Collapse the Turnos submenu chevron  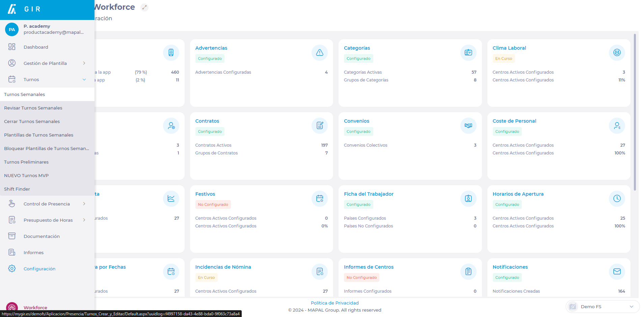pyautogui.click(x=84, y=80)
